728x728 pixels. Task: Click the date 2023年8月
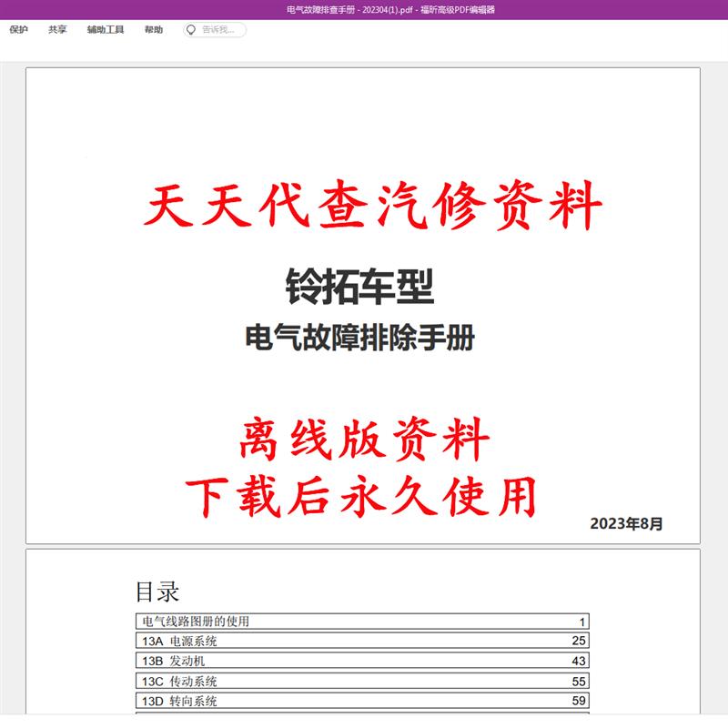(626, 524)
